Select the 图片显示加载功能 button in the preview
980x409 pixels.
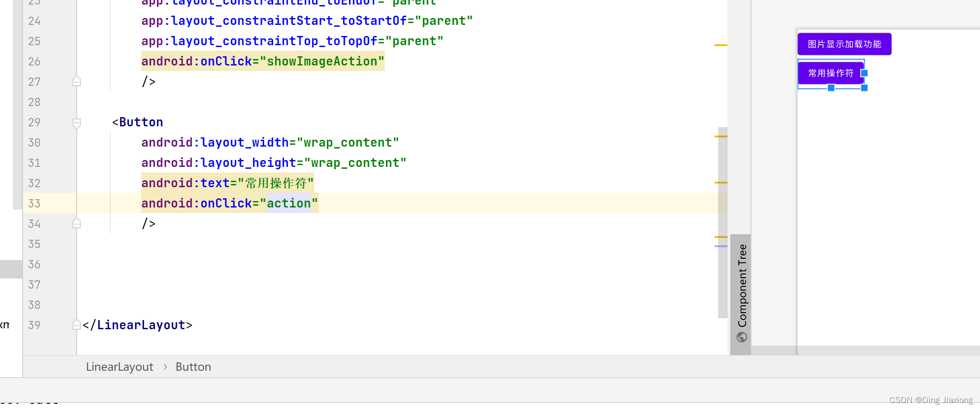844,44
